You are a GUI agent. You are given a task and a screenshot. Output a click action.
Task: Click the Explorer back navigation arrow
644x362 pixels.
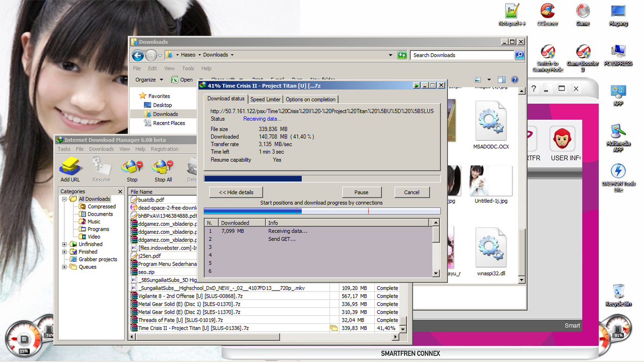tap(138, 55)
